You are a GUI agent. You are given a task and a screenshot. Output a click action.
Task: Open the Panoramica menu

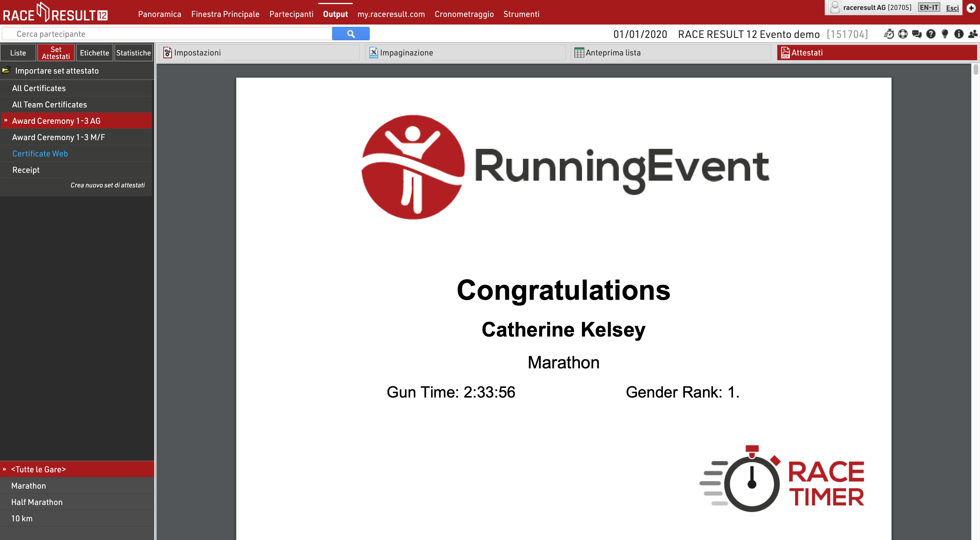[x=159, y=14]
